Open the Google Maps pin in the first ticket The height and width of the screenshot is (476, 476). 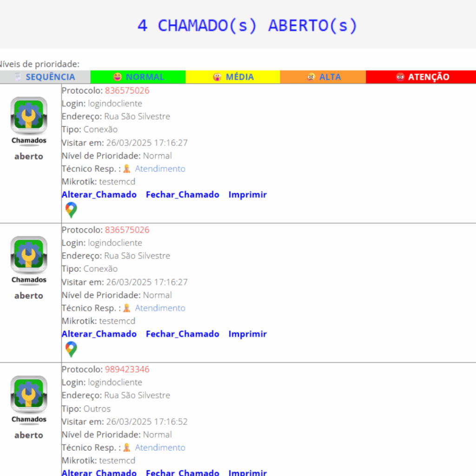coord(71,210)
